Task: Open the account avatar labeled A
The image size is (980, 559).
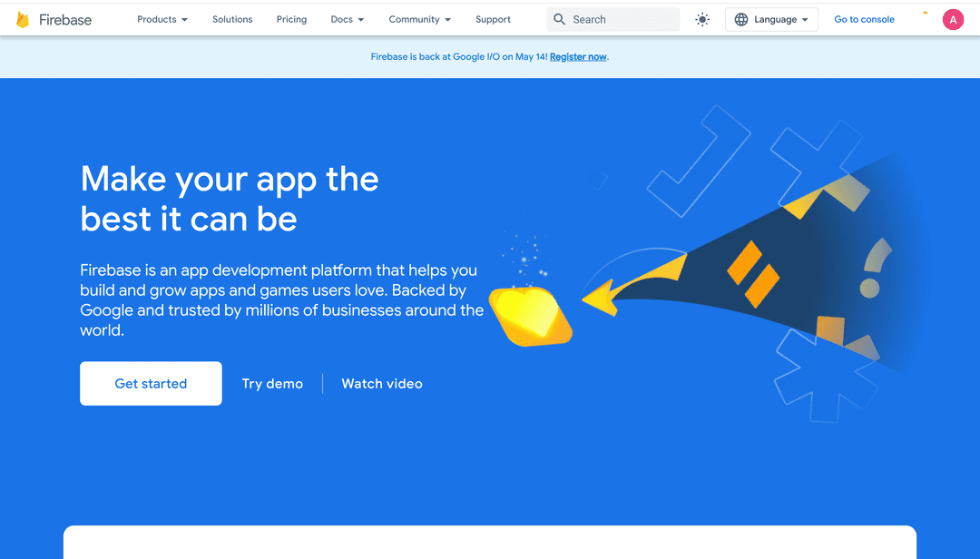Action: (x=953, y=19)
